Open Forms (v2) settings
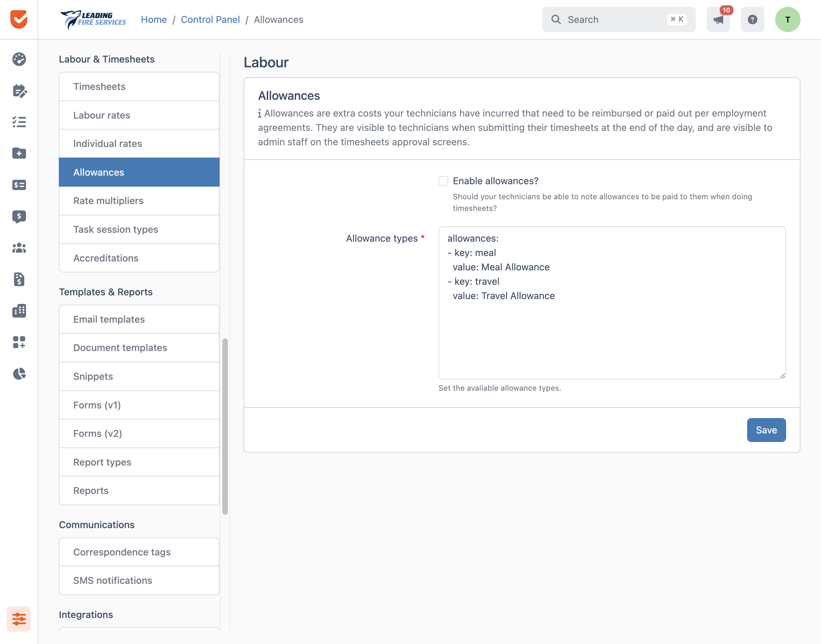Image resolution: width=821 pixels, height=644 pixels. tap(139, 434)
